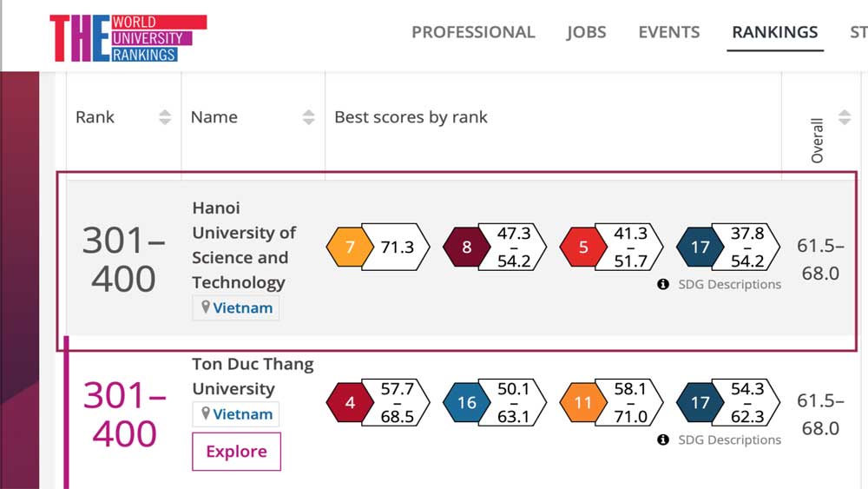Select the orange SDG 11 hexagon badge

click(x=583, y=403)
